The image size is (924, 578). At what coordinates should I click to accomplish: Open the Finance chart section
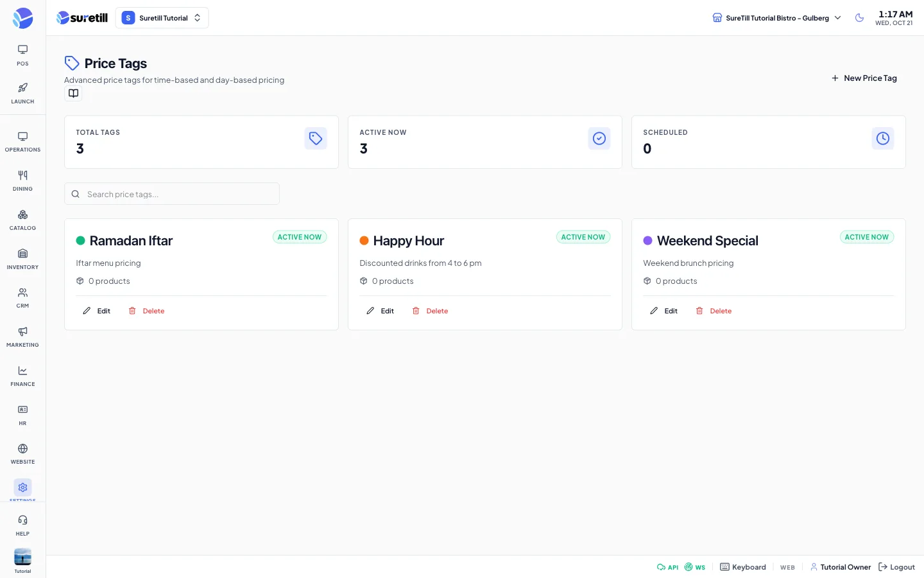coord(22,376)
